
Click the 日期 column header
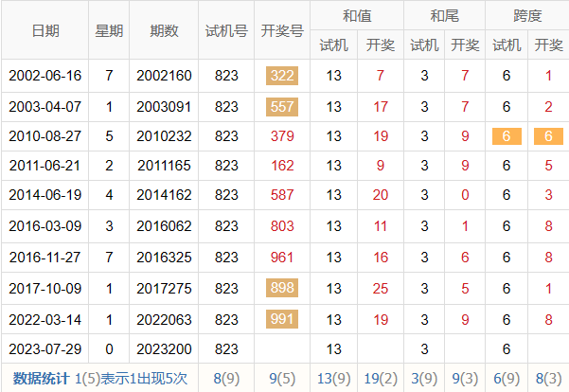point(44,30)
